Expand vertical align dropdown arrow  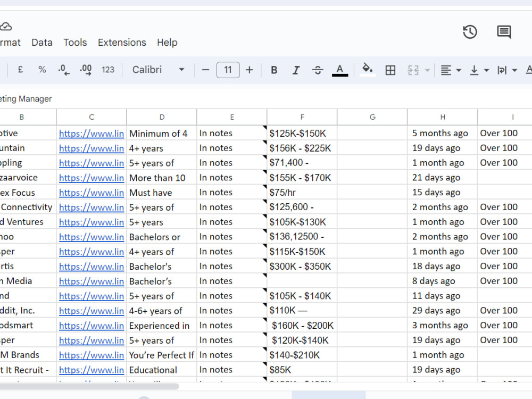[x=487, y=70]
